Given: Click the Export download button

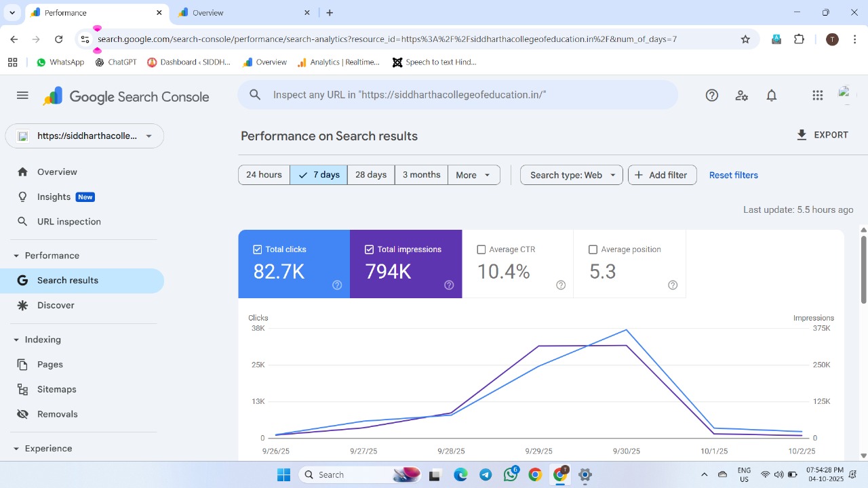Looking at the screenshot, I should [x=822, y=135].
